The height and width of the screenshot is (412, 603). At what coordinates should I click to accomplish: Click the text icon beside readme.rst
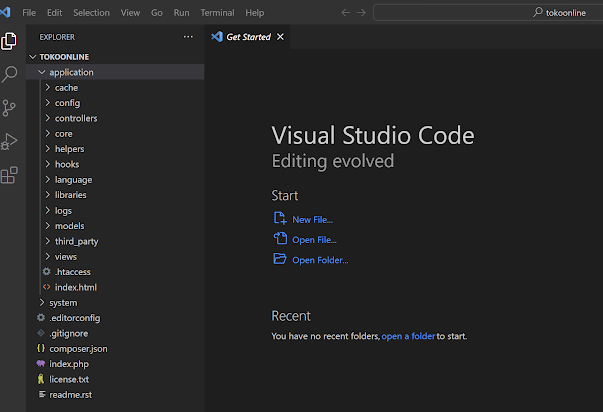tap(42, 394)
